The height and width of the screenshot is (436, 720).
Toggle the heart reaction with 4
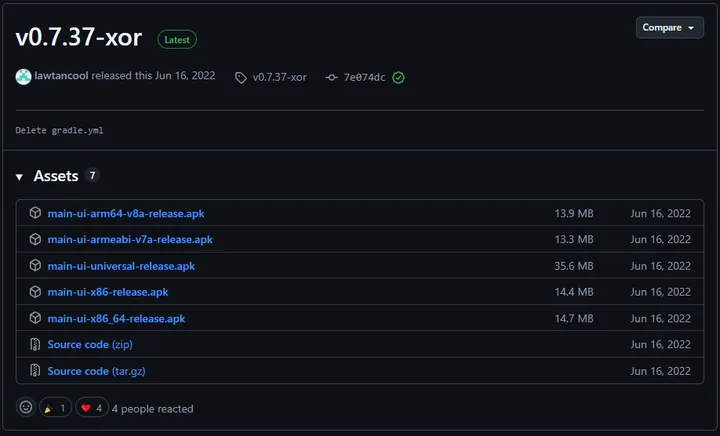[x=92, y=408]
